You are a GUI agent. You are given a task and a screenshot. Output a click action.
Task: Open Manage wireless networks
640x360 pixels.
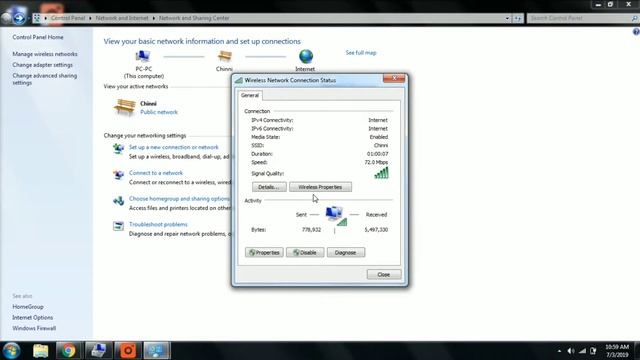(45, 54)
